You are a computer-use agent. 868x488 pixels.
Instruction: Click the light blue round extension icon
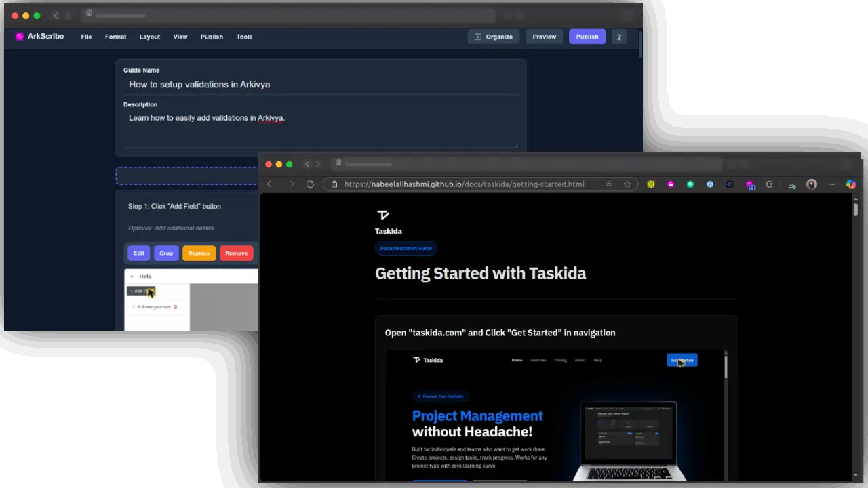pos(710,184)
